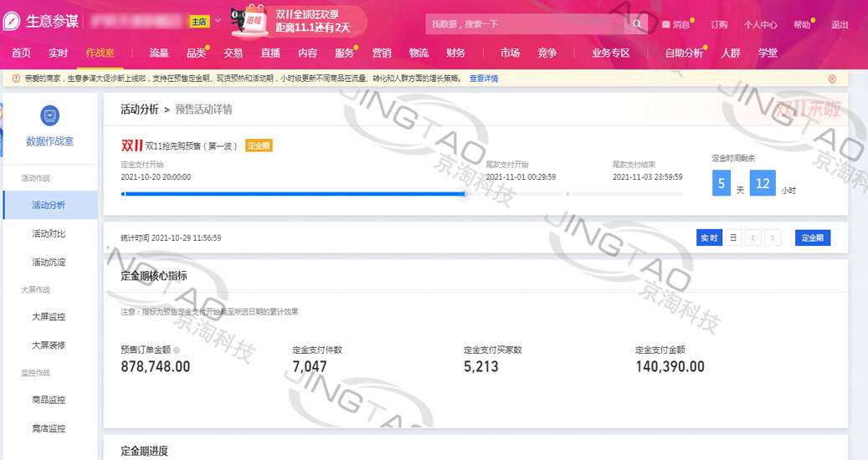Select 活动分析 in sidebar

pos(49,205)
